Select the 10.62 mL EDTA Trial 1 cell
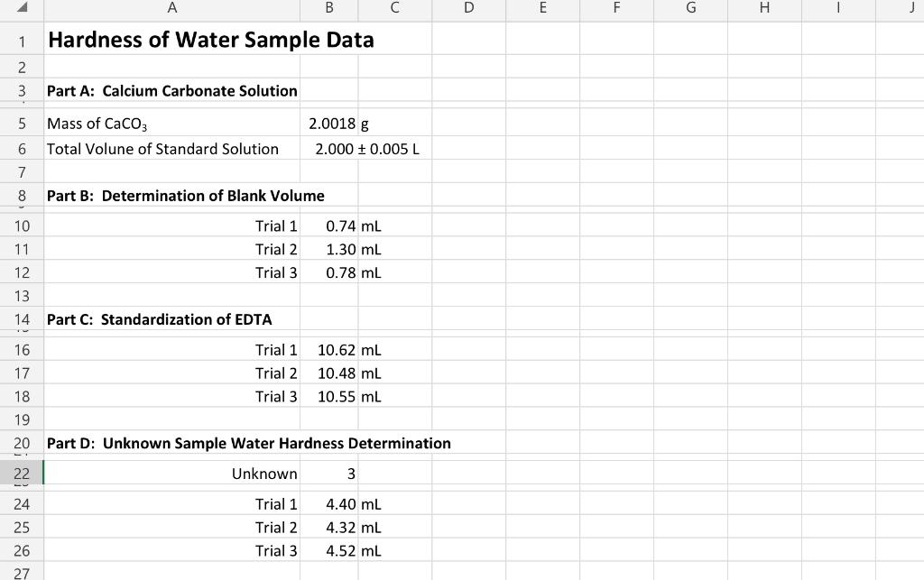 329,350
